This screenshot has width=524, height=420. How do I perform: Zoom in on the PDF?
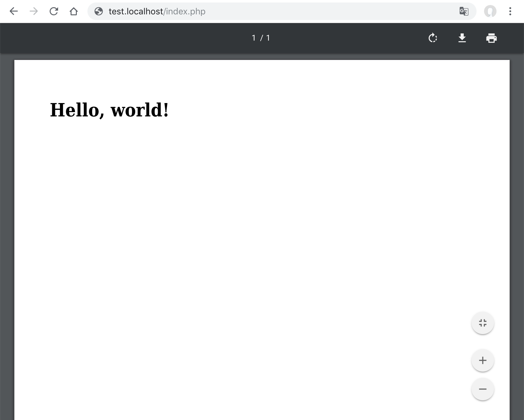(483, 360)
